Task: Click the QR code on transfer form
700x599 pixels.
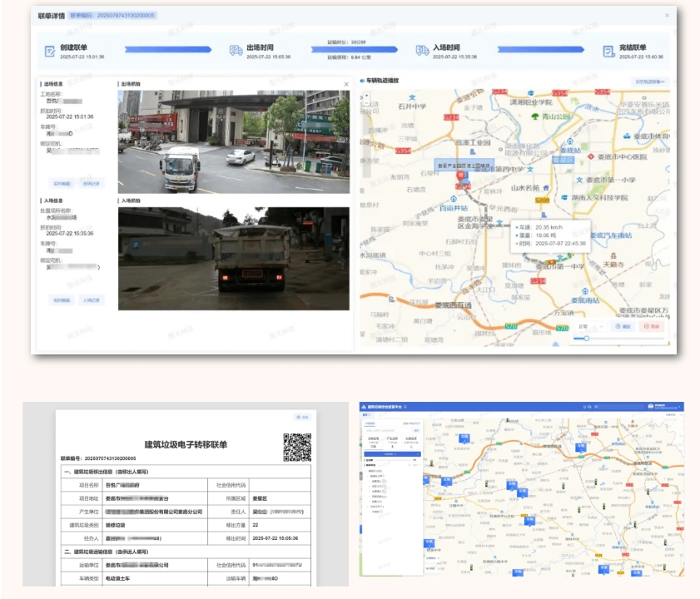Action: point(296,448)
